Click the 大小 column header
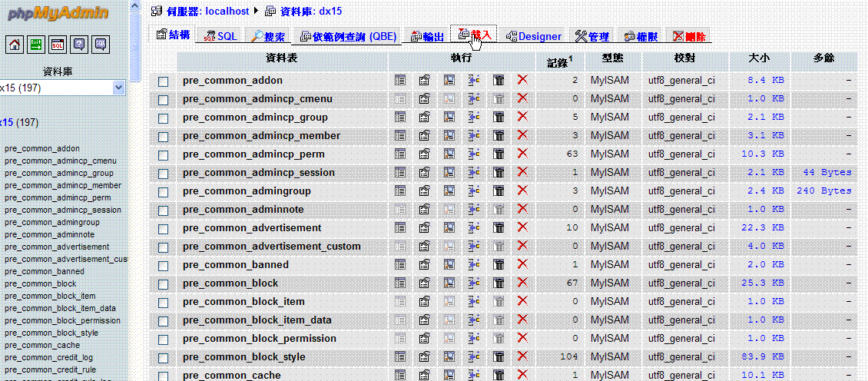The height and width of the screenshot is (381, 868). click(x=760, y=58)
